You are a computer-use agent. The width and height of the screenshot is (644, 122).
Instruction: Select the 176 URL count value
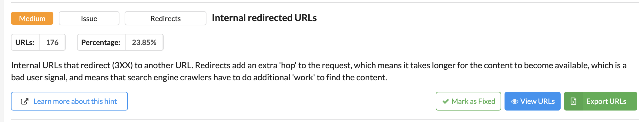52,42
